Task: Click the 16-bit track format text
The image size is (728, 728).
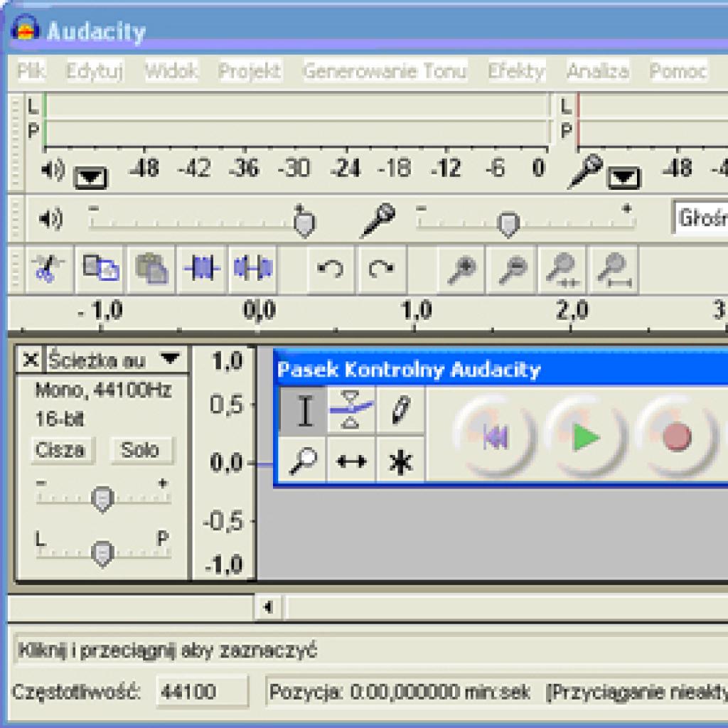Action: pos(60,419)
